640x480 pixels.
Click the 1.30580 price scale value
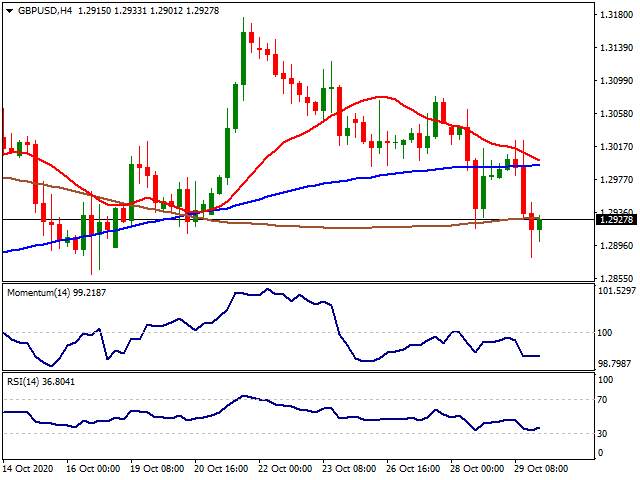coord(616,113)
